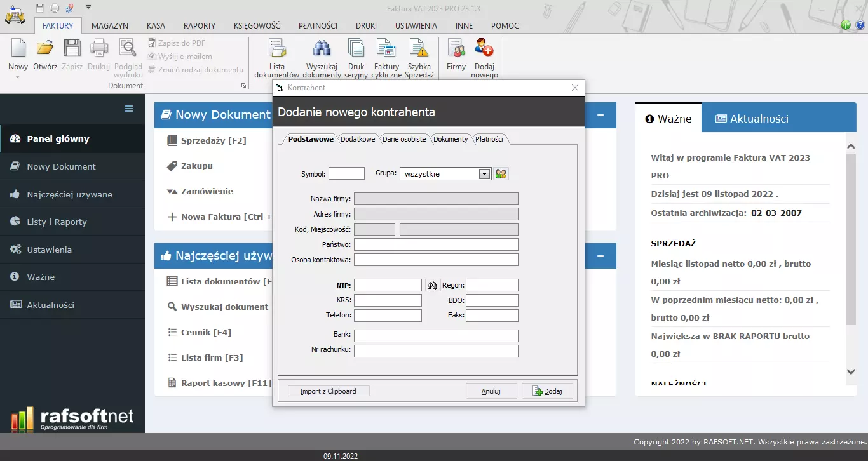Viewport: 868px width, 461px height.
Task: Click the NIP lookup binoculars button
Action: point(433,286)
